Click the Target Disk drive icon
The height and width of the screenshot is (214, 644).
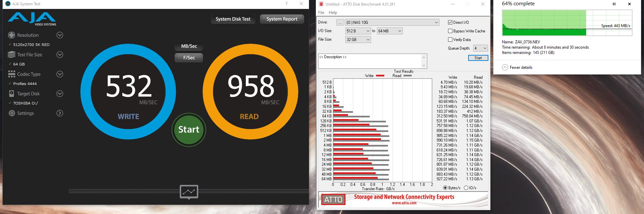point(12,94)
